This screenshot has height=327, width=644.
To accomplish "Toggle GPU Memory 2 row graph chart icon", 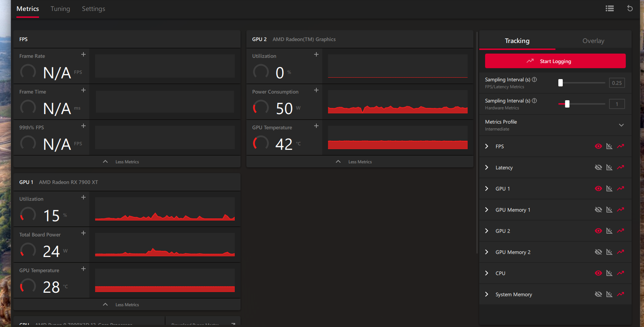I will point(609,252).
